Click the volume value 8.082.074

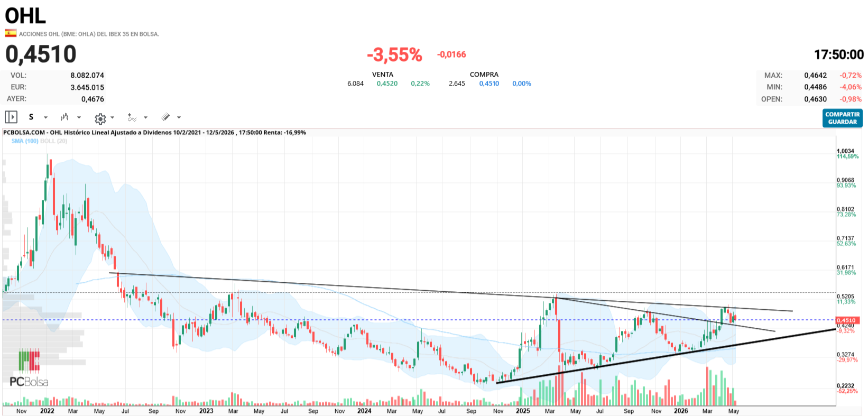(x=87, y=76)
